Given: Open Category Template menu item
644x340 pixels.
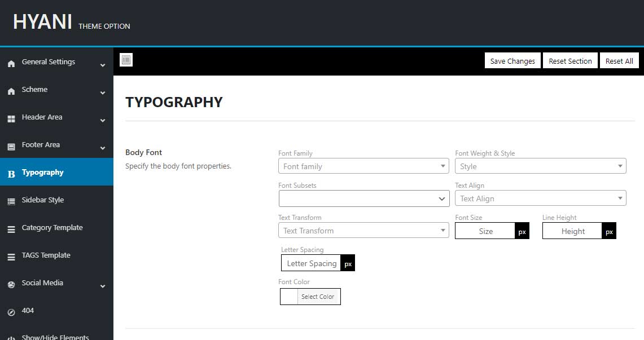Looking at the screenshot, I should point(56,227).
